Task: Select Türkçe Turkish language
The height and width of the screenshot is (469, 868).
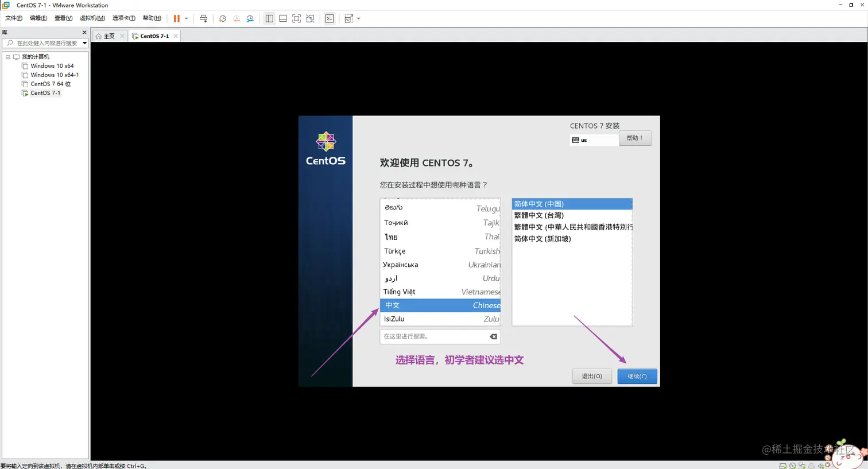Action: pos(440,251)
